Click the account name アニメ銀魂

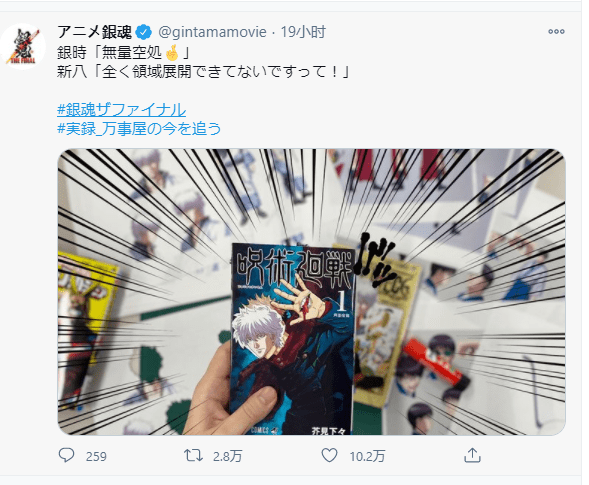pos(94,32)
